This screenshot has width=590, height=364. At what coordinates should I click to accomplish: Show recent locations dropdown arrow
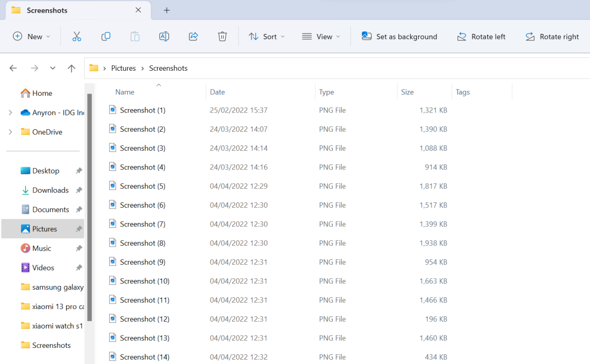point(53,68)
